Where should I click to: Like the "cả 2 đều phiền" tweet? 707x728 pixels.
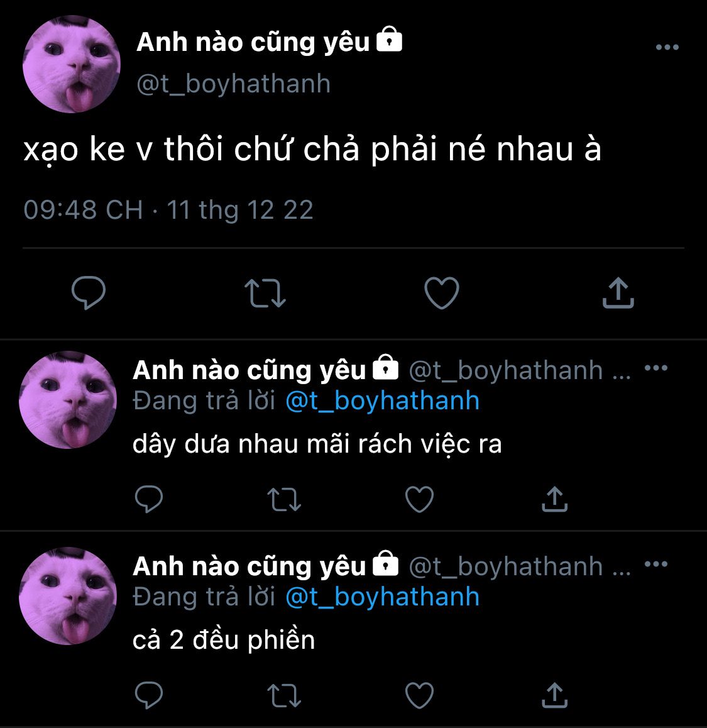click(x=419, y=695)
